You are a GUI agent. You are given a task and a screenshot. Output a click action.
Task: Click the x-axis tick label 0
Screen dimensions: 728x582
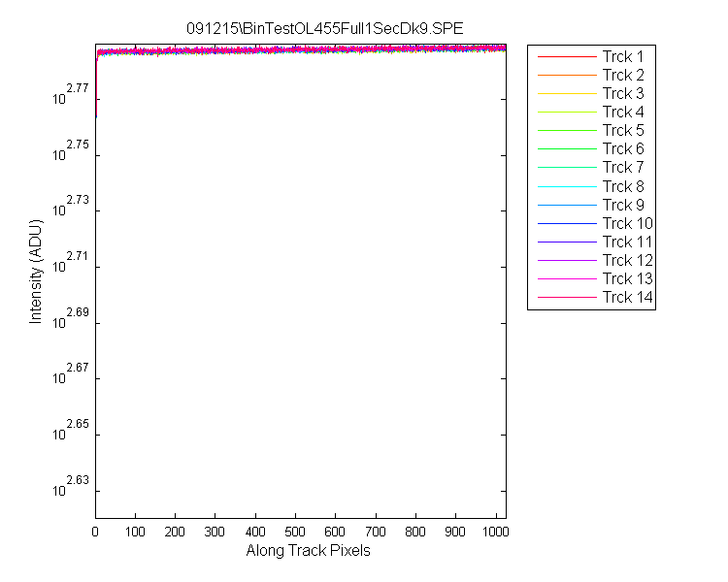point(95,532)
